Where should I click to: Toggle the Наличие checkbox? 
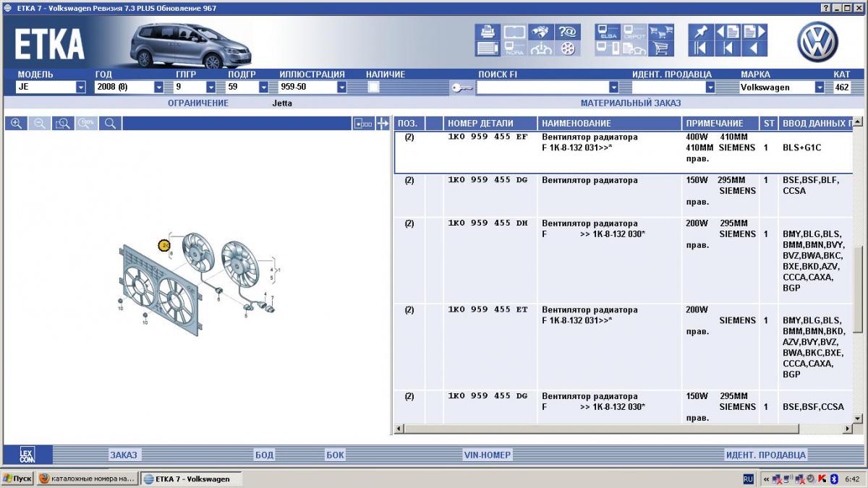[374, 87]
